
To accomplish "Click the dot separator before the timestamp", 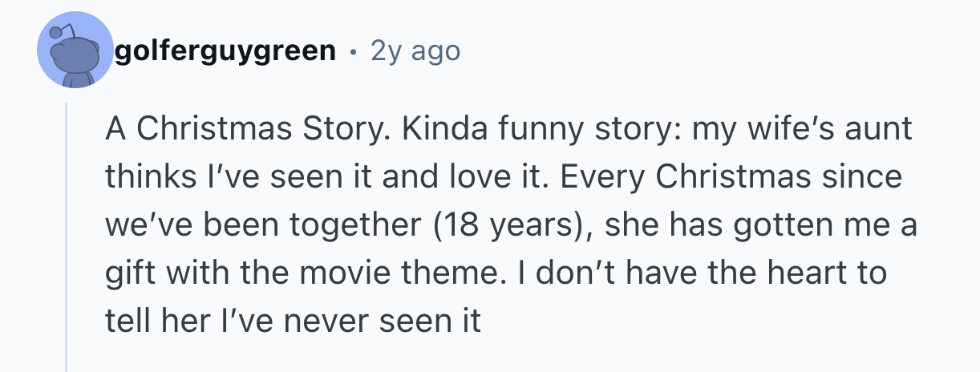I will point(353,52).
